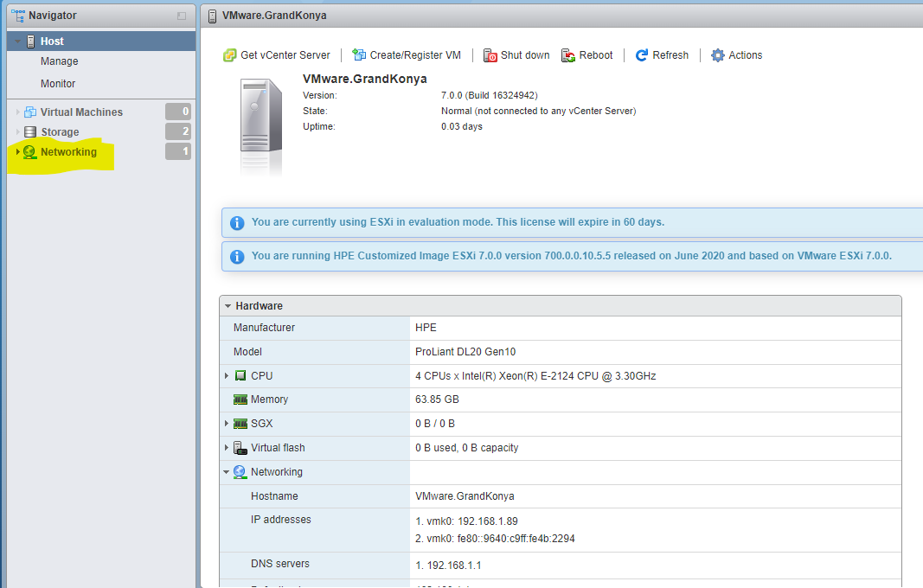Open the Manage item under Host
The width and height of the screenshot is (923, 588).
pyautogui.click(x=59, y=61)
